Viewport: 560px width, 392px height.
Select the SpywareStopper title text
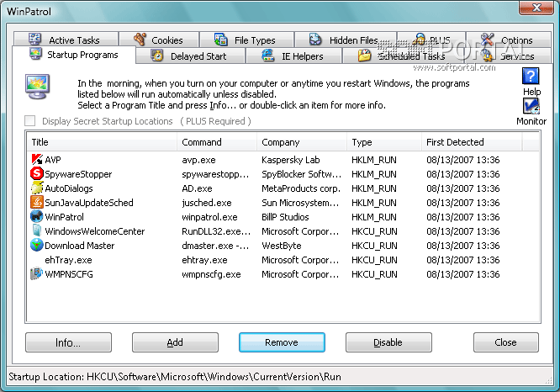coord(78,174)
